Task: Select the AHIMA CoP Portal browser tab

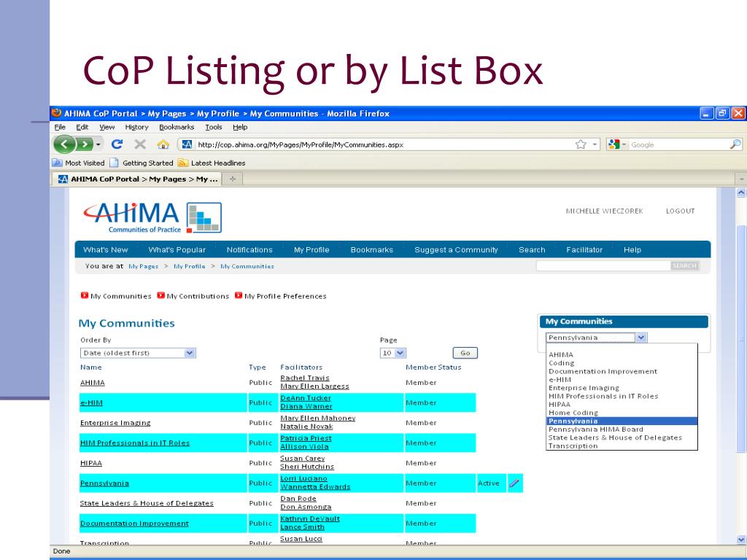Action: [x=136, y=179]
